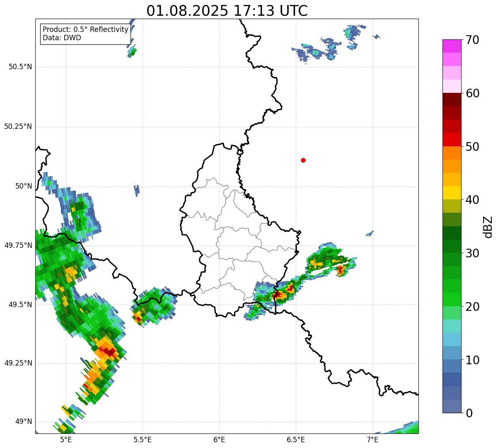
Task: Click the colorbar tick label 0
Action: point(469,413)
